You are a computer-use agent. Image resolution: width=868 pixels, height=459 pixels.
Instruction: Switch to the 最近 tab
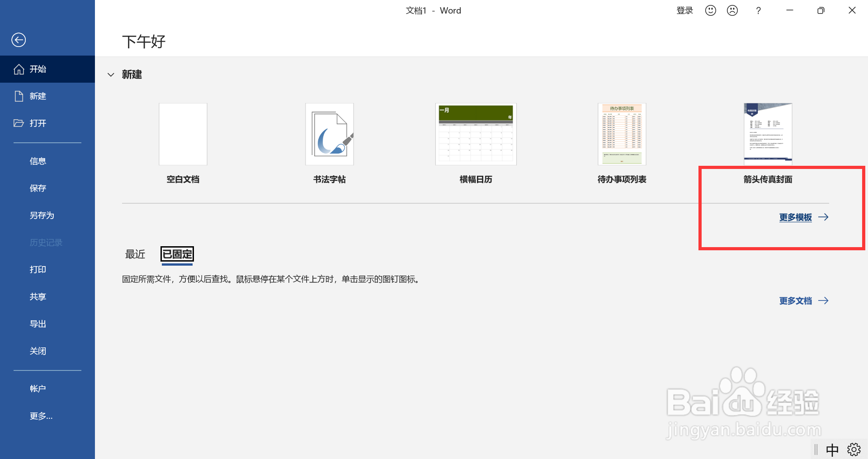pyautogui.click(x=135, y=254)
